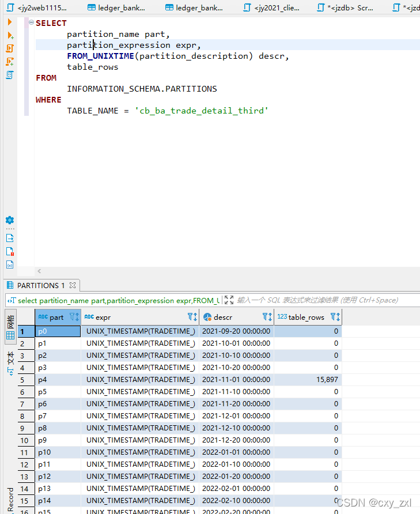Click the maximize results panel icon
420x514 pixels.
[x=229, y=300]
